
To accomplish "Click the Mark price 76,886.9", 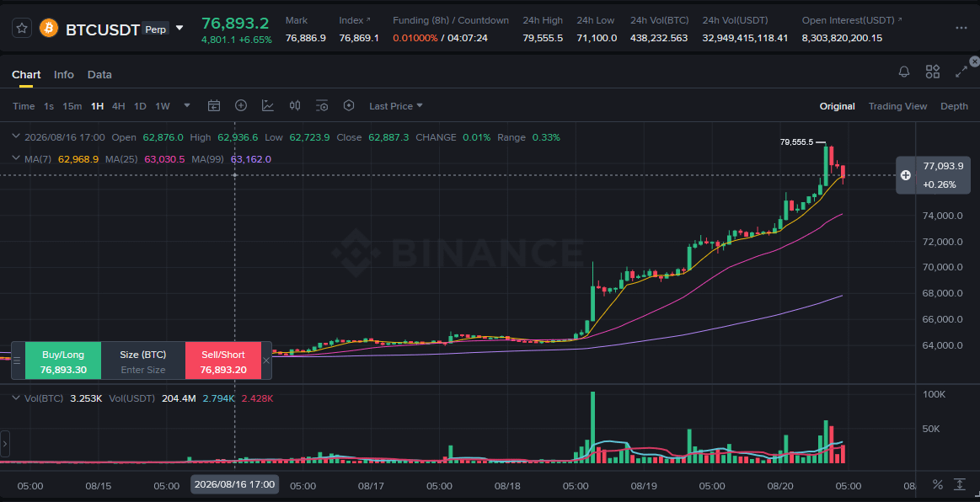I will [x=306, y=38].
